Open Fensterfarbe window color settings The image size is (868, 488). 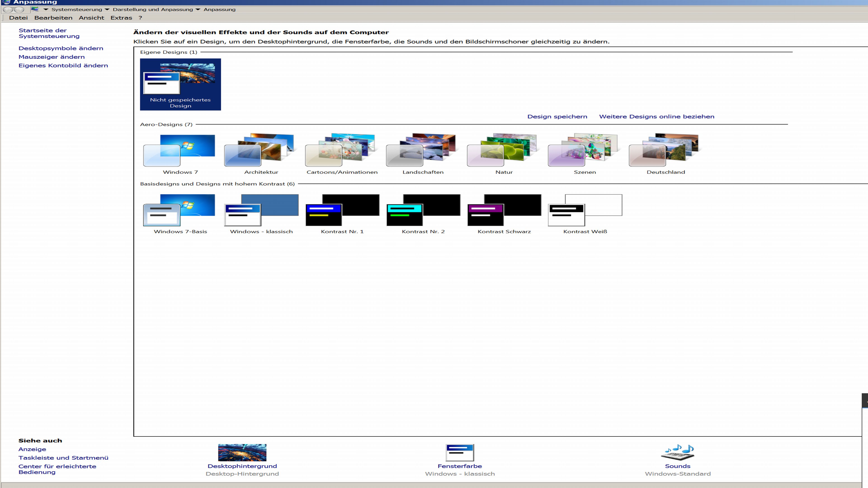pos(460,453)
